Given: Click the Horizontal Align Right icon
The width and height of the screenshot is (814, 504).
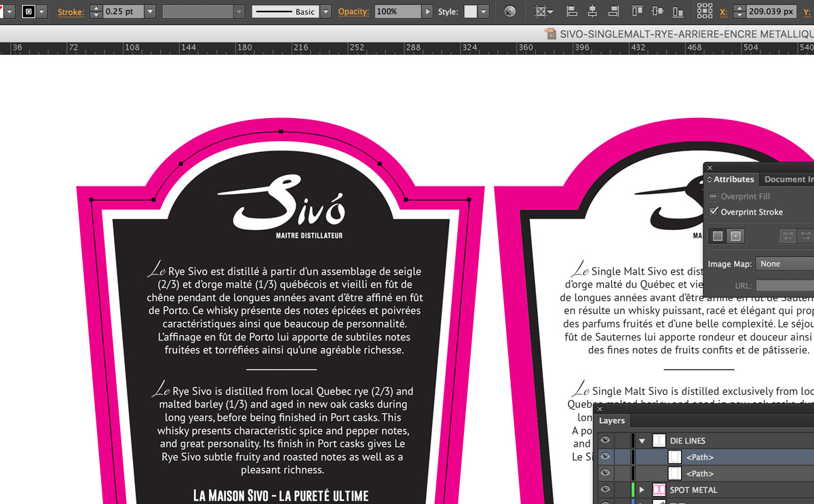Looking at the screenshot, I should 614,12.
